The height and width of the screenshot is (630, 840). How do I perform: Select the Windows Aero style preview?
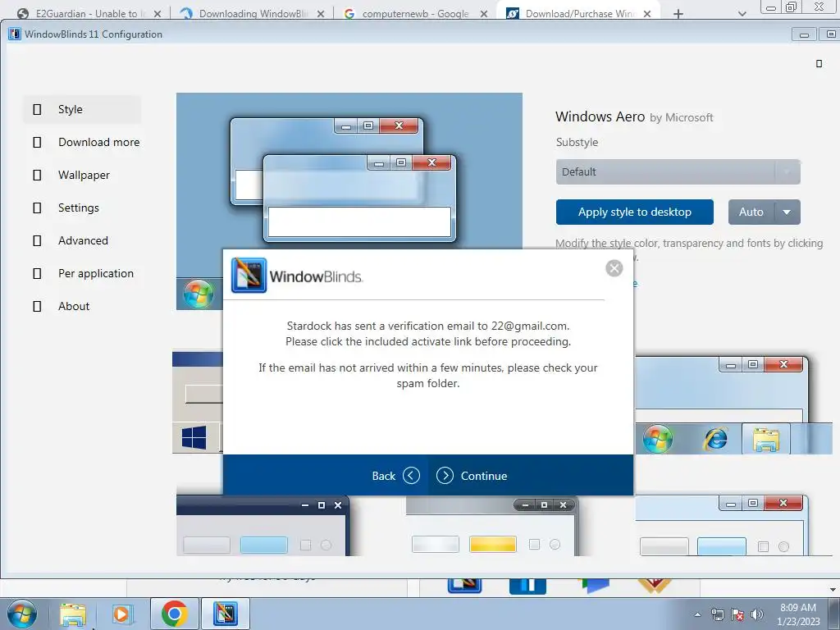coord(349,171)
